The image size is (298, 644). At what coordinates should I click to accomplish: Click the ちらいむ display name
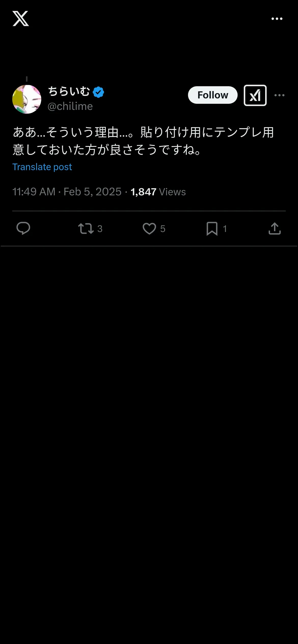pyautogui.click(x=69, y=92)
